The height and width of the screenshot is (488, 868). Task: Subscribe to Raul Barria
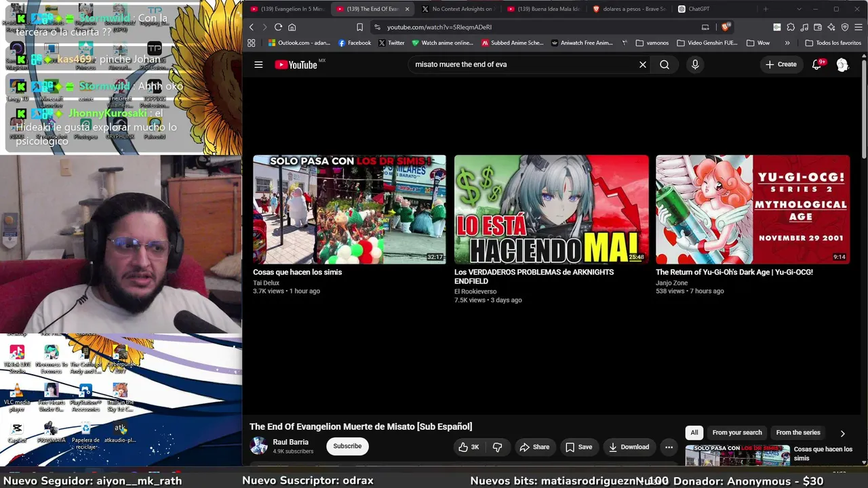click(x=347, y=446)
